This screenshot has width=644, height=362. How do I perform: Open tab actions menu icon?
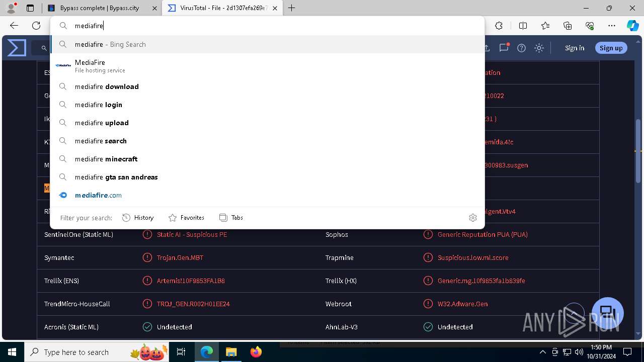pyautogui.click(x=30, y=8)
